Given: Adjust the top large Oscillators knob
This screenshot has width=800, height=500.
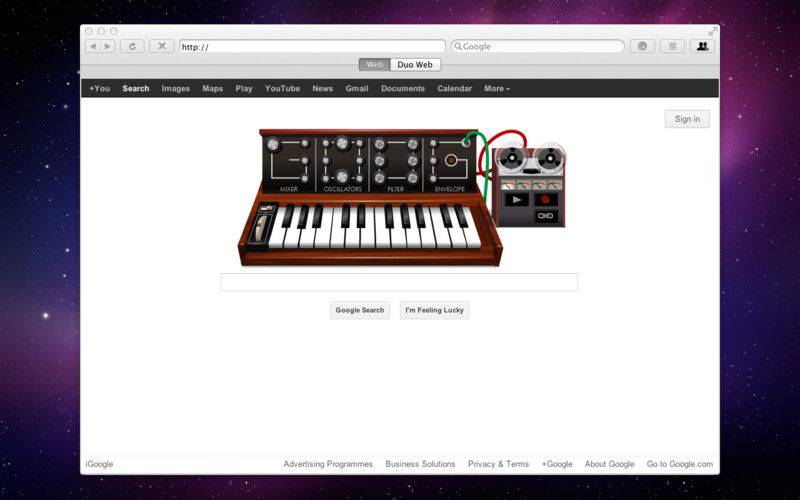Looking at the screenshot, I should point(342,143).
